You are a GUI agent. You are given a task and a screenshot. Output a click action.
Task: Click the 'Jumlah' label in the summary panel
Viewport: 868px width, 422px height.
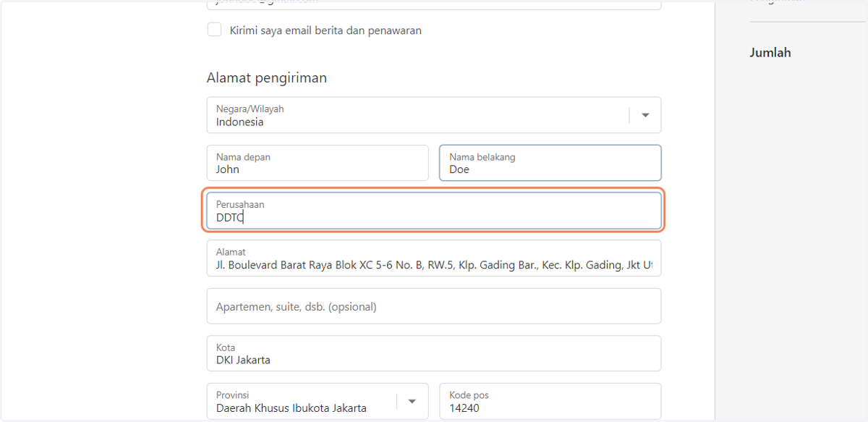pyautogui.click(x=770, y=52)
